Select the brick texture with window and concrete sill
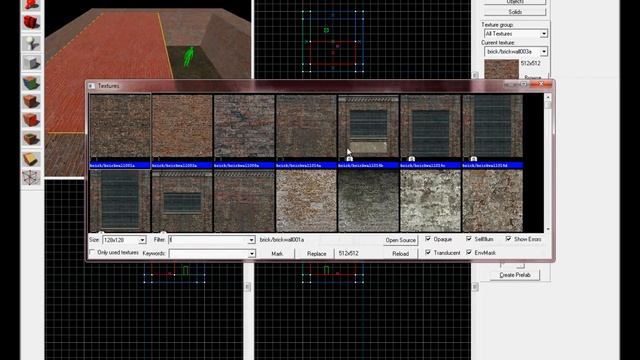The width and height of the screenshot is (640, 360). [368, 126]
